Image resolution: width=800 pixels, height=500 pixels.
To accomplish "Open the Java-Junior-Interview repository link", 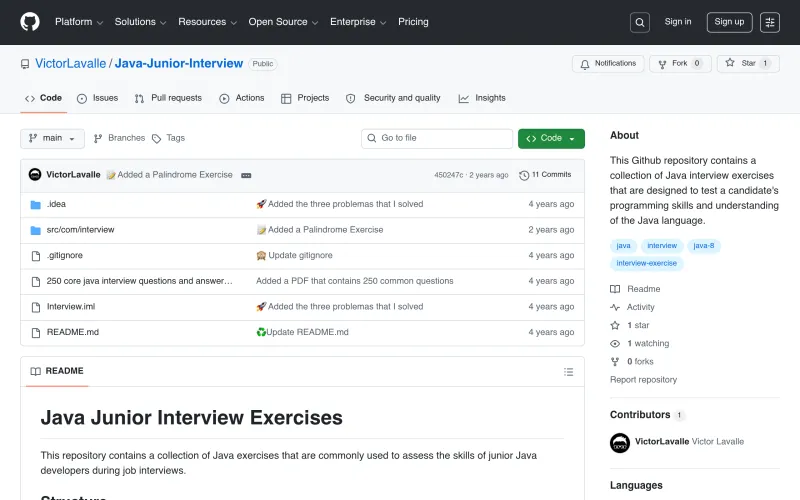I will pos(179,64).
